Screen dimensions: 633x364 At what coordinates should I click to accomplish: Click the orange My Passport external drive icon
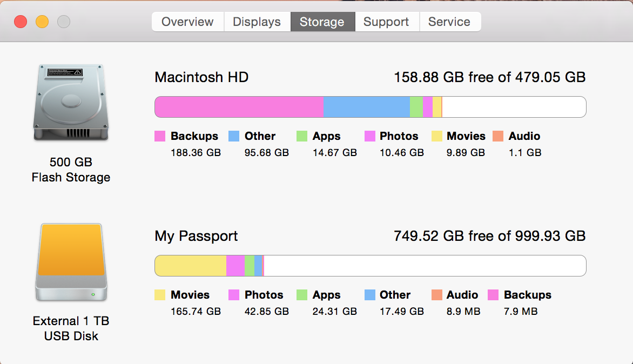[x=71, y=262]
